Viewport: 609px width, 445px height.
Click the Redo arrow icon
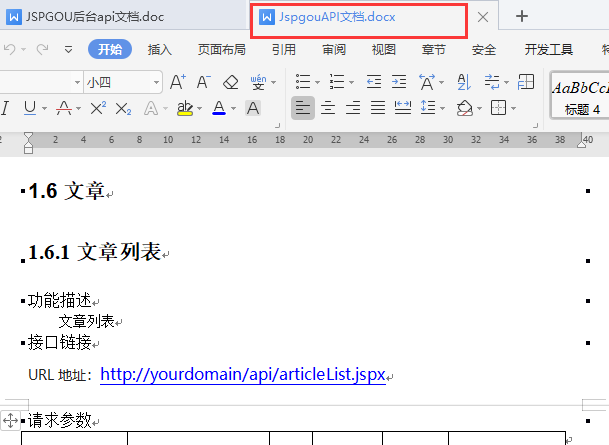(42, 49)
